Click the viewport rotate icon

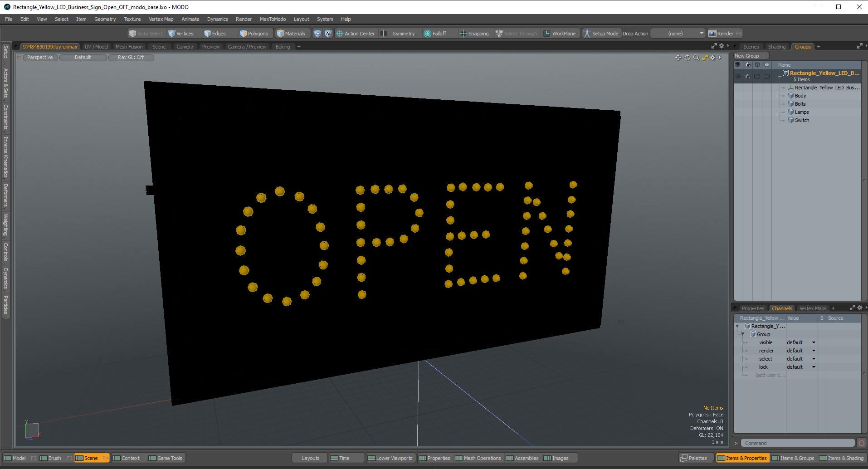coord(687,58)
